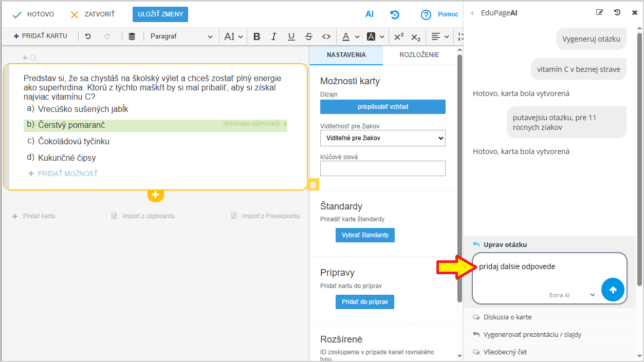The image size is (644, 362).
Task: Click the new chat edit icon
Action: click(x=599, y=13)
